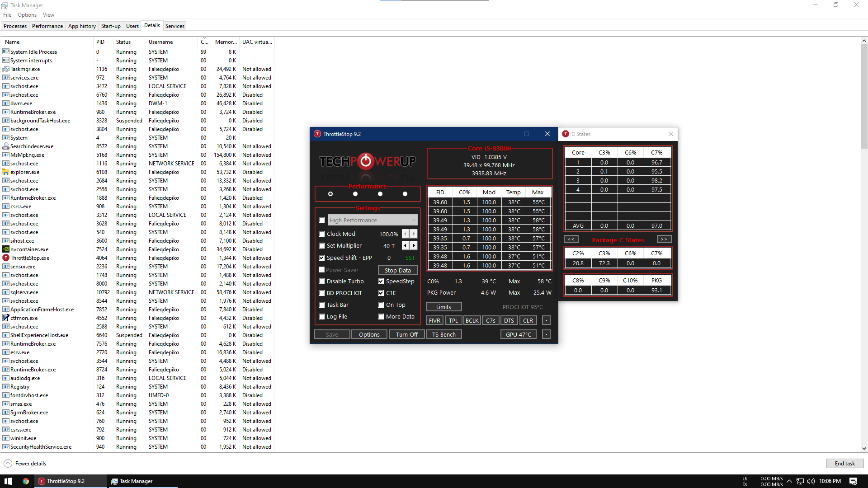Select the fourth Performance profile radio button

tap(405, 194)
